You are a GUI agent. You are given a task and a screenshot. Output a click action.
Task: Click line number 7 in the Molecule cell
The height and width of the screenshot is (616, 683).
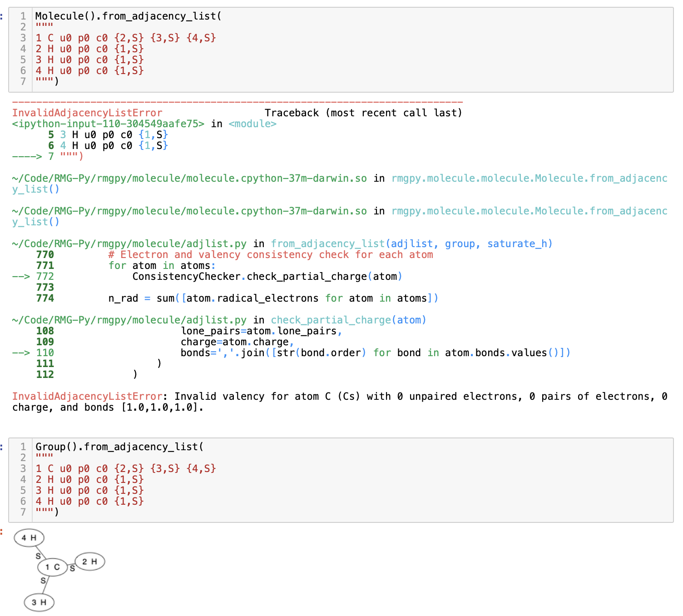(x=23, y=82)
